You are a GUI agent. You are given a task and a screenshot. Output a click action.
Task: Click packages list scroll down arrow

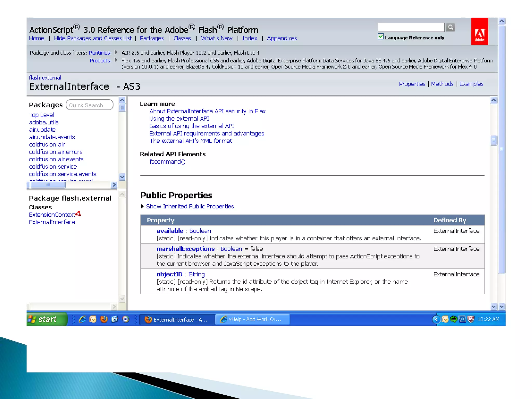122,177
